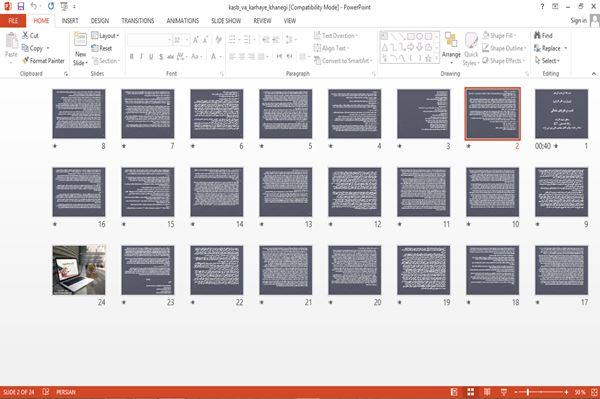Switch to Reading View icon
600x399 pixels.
(487, 392)
